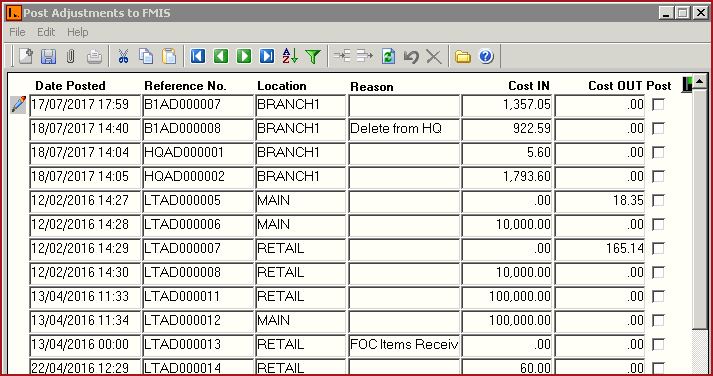Click the Cut scissors icon
The height and width of the screenshot is (376, 713).
123,56
